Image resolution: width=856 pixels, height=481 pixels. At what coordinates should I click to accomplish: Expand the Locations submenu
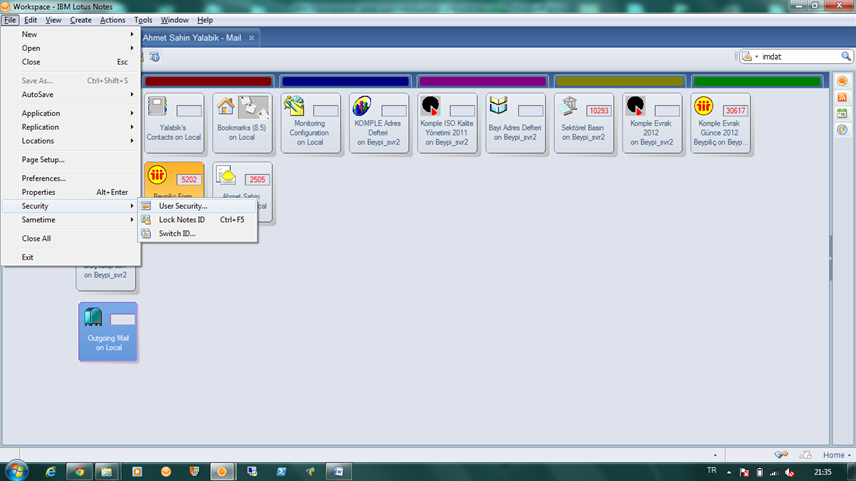click(71, 141)
